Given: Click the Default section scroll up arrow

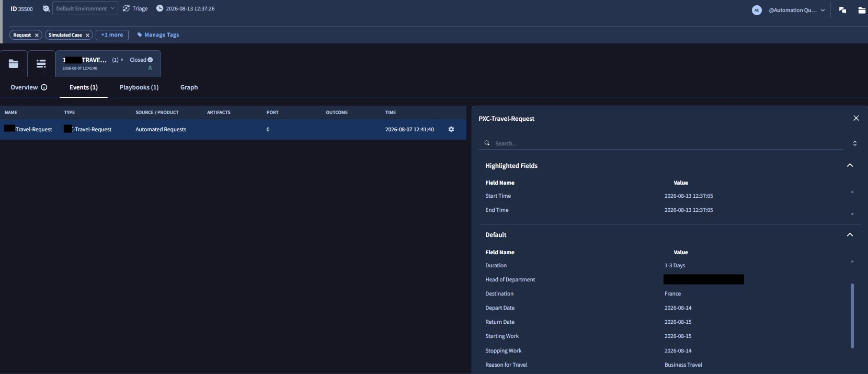Looking at the screenshot, I should [x=852, y=262].
